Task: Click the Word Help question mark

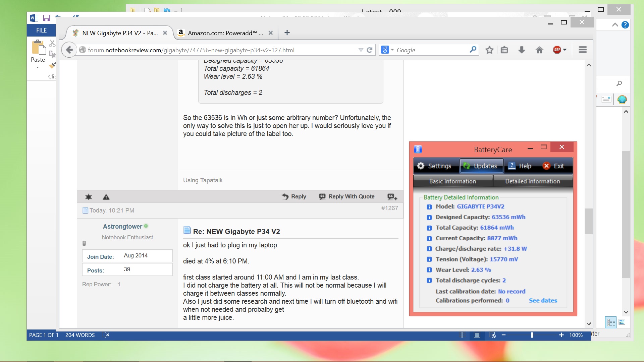Action: point(625,25)
